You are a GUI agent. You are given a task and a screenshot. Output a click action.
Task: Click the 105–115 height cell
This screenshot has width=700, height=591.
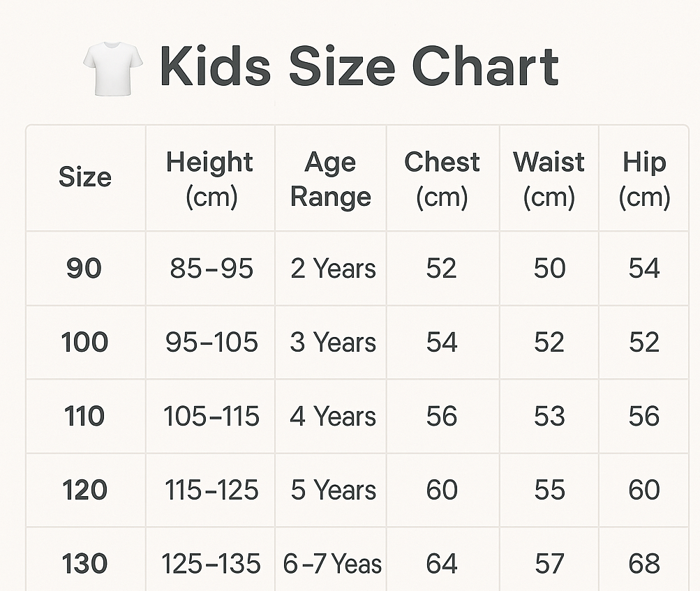click(x=211, y=417)
